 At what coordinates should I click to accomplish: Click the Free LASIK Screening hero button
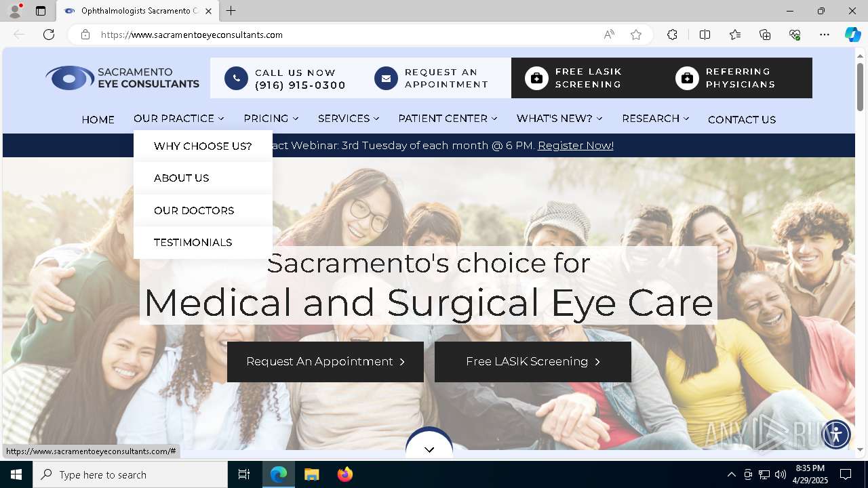(x=533, y=362)
